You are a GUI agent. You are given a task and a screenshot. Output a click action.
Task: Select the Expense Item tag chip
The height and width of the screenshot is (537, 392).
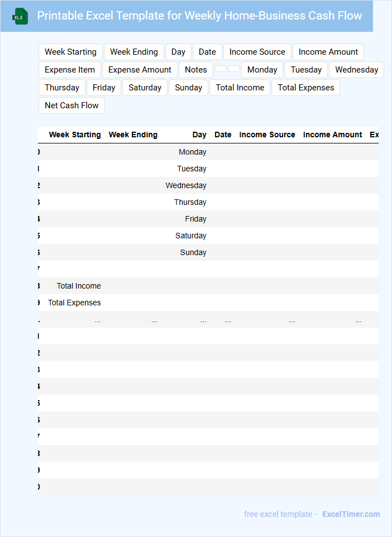(x=70, y=70)
